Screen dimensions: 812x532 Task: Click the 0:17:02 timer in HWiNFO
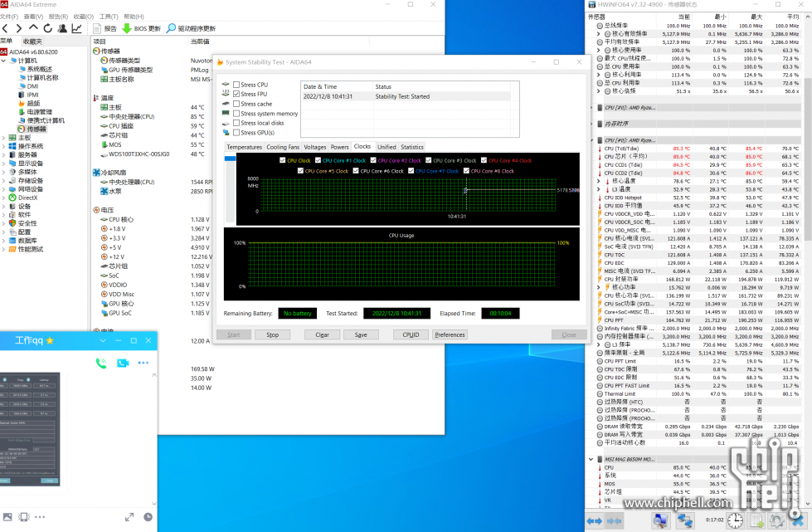(x=715, y=520)
